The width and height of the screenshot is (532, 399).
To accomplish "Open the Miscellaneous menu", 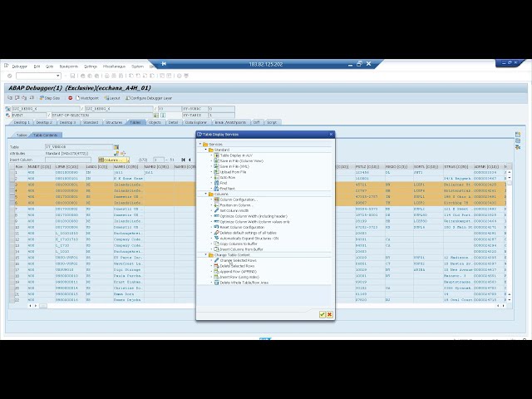I will pos(115,66).
